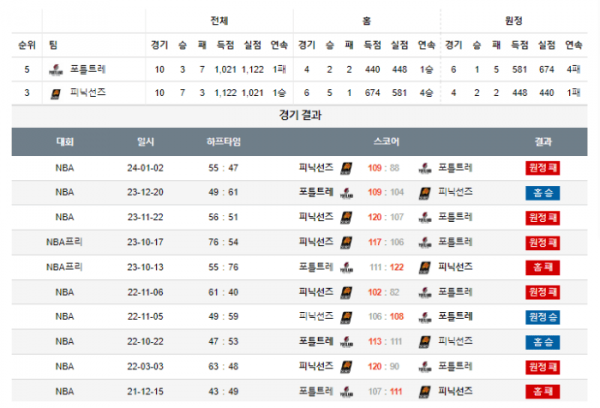The width and height of the screenshot is (600, 408).
Task: Click the 포틀트레 home logo in the 23-12-20 row
Action: (347, 193)
